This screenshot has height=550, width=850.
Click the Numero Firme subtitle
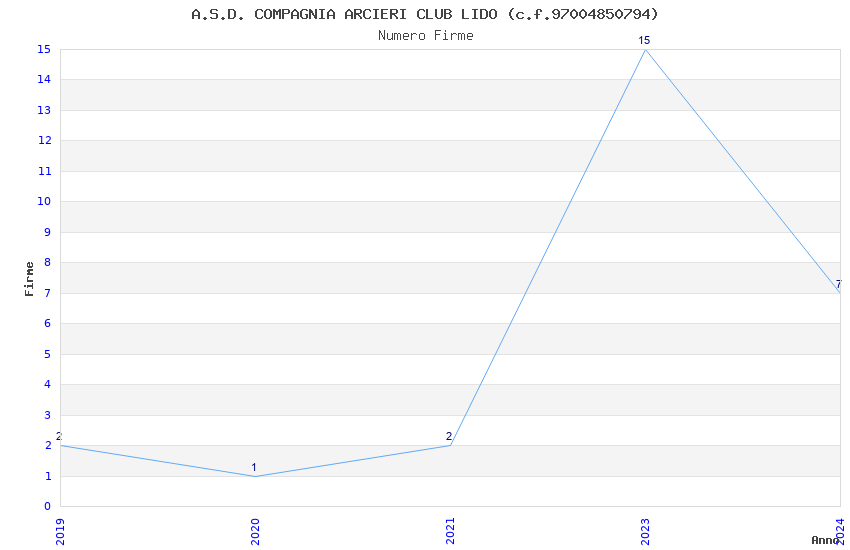pyautogui.click(x=426, y=36)
